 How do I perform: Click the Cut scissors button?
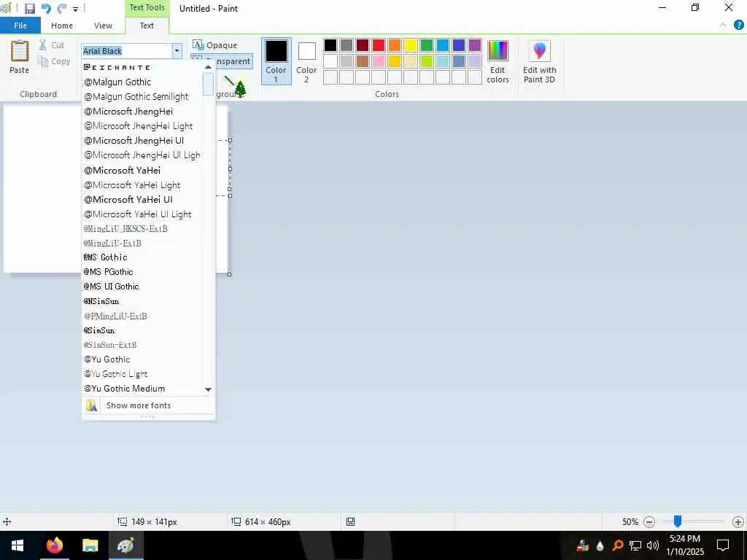point(52,45)
